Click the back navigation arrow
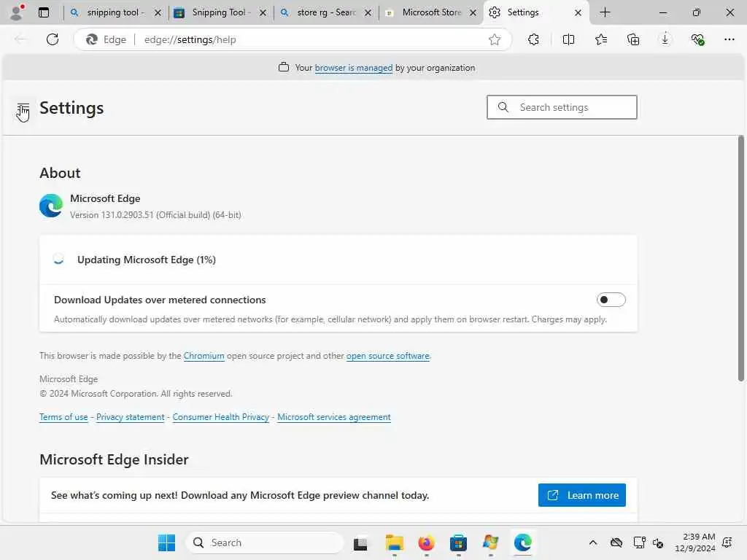 pyautogui.click(x=20, y=39)
